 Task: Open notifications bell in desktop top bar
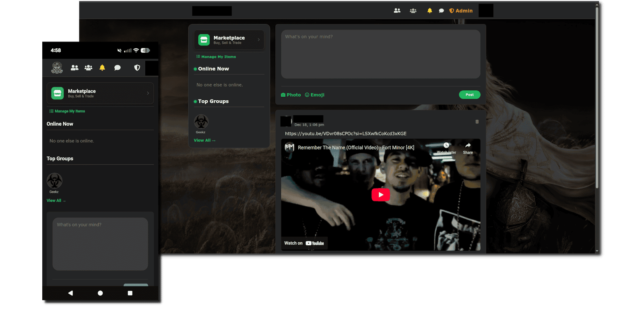pyautogui.click(x=429, y=11)
